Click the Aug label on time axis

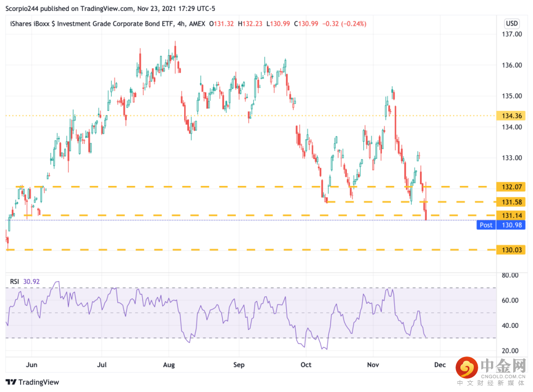click(169, 365)
